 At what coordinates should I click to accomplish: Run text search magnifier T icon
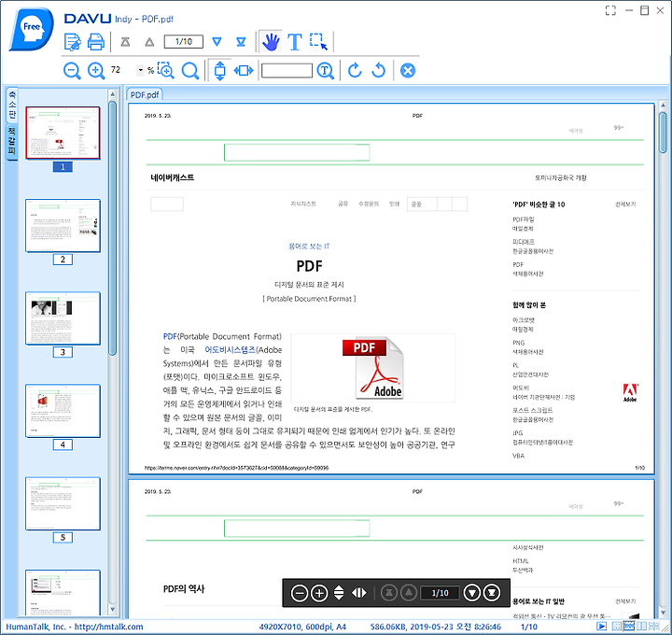pos(326,70)
